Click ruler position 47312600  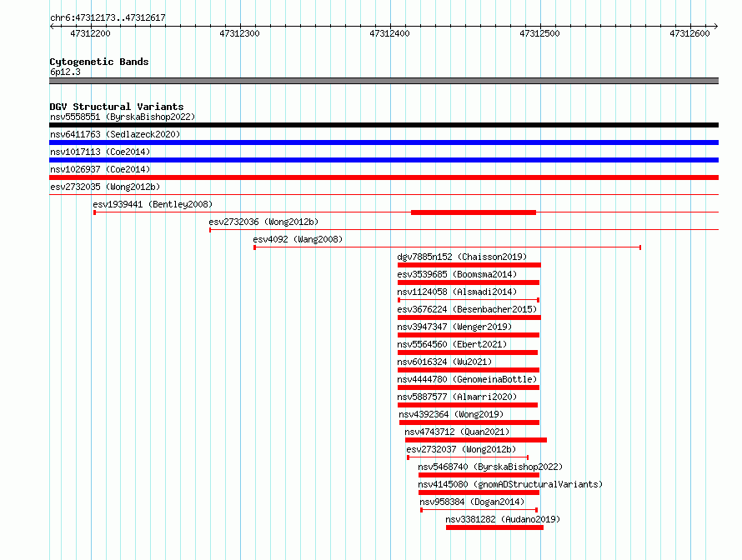pyautogui.click(x=689, y=33)
